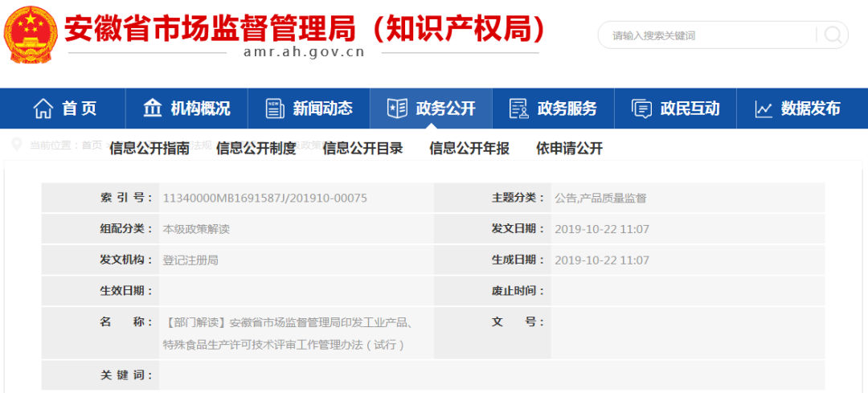Screen dimensions: 868x393
Task: Click the 发文日期 value 2019-10-22 11:07
Action: (x=602, y=229)
